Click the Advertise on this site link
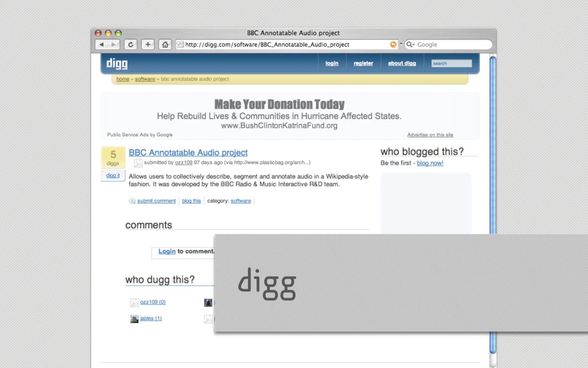 [430, 135]
